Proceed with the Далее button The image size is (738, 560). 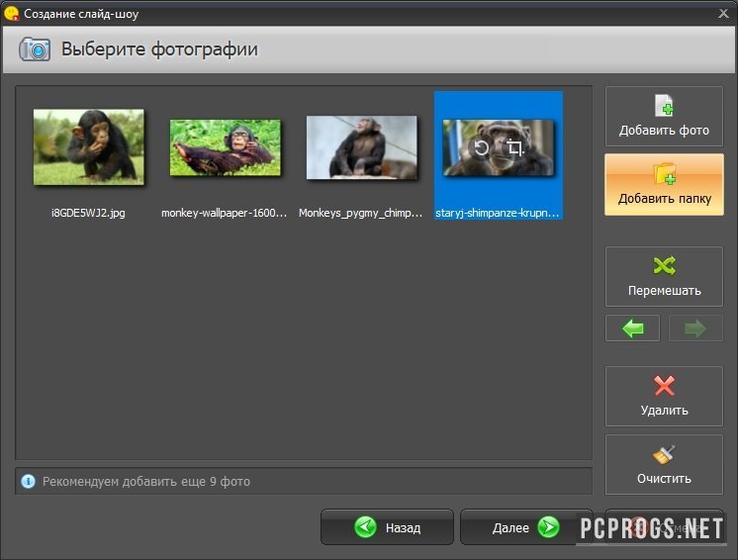pos(524,527)
